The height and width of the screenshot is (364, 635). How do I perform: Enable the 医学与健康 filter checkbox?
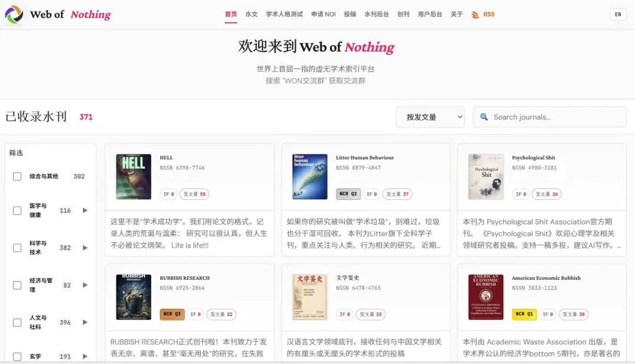click(x=17, y=211)
